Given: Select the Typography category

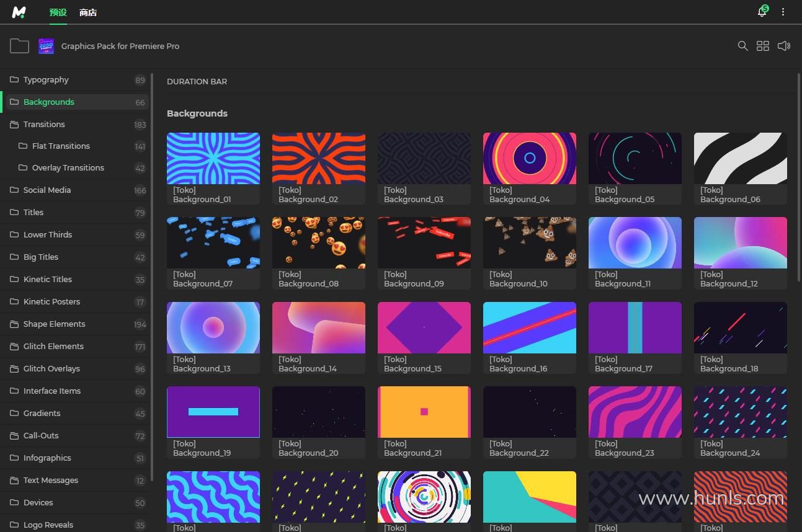Looking at the screenshot, I should click(46, 79).
